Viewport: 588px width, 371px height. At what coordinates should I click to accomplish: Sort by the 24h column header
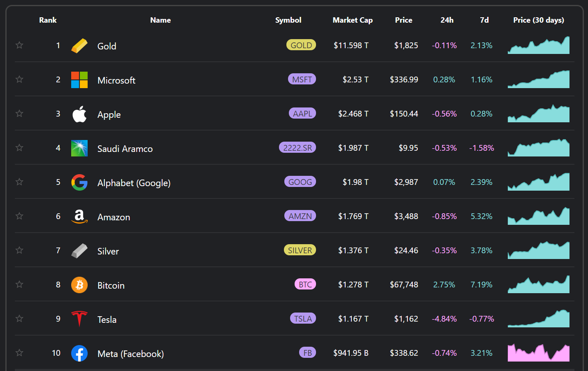click(447, 20)
